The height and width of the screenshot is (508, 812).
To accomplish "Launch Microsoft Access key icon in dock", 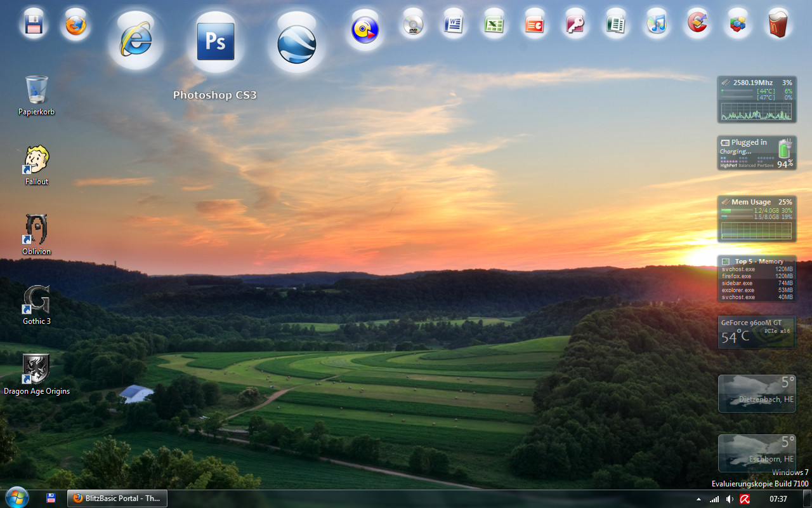I will point(575,25).
